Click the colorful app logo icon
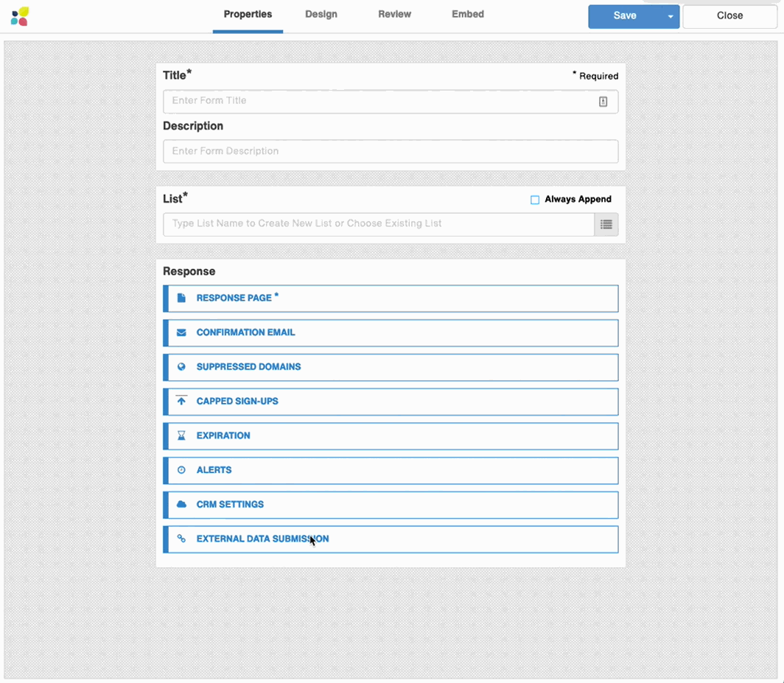784x683 pixels. coord(20,16)
